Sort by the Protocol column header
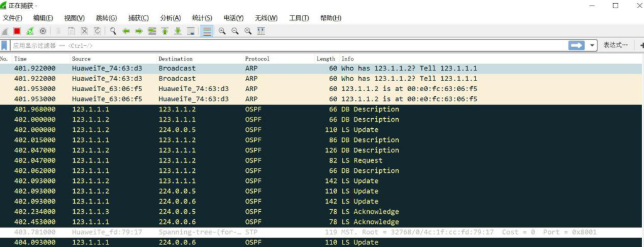The image size is (644, 247). pos(279,58)
